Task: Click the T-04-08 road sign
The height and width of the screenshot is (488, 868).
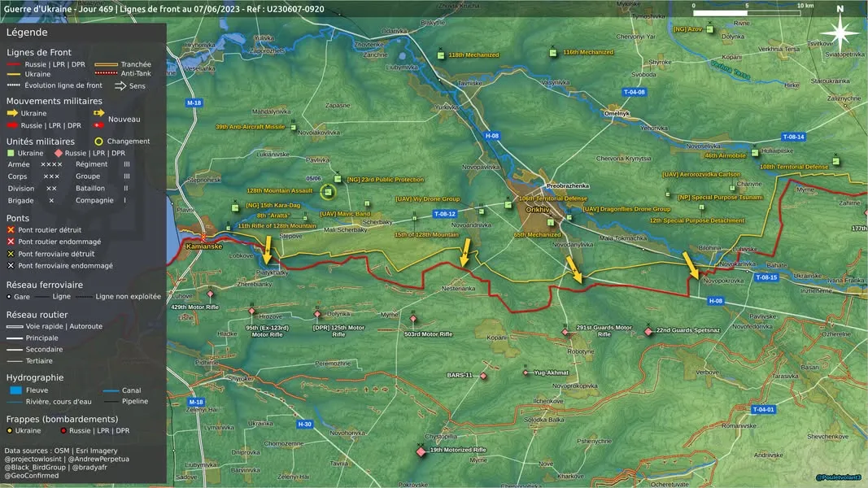Action: (634, 92)
